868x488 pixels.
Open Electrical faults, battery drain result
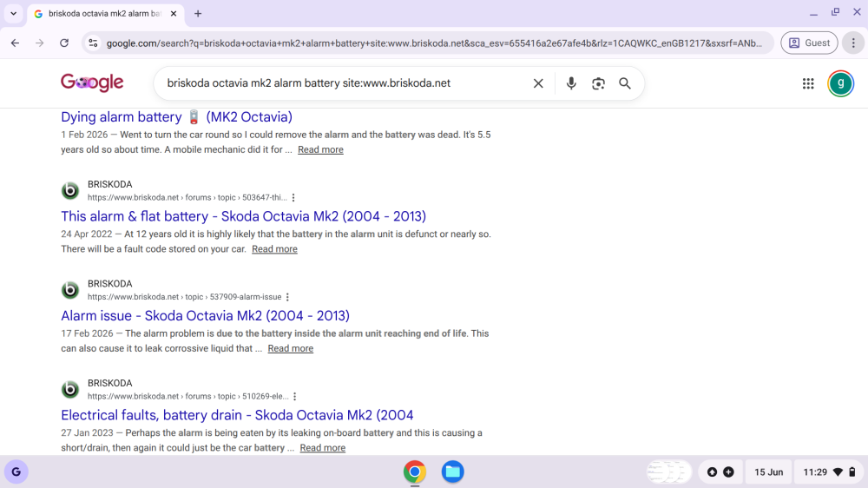(237, 415)
